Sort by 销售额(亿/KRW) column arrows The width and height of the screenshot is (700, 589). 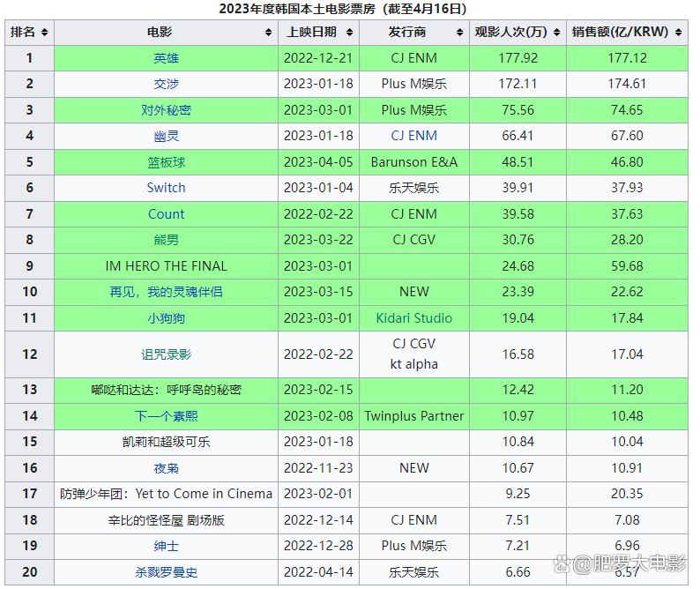pos(677,33)
